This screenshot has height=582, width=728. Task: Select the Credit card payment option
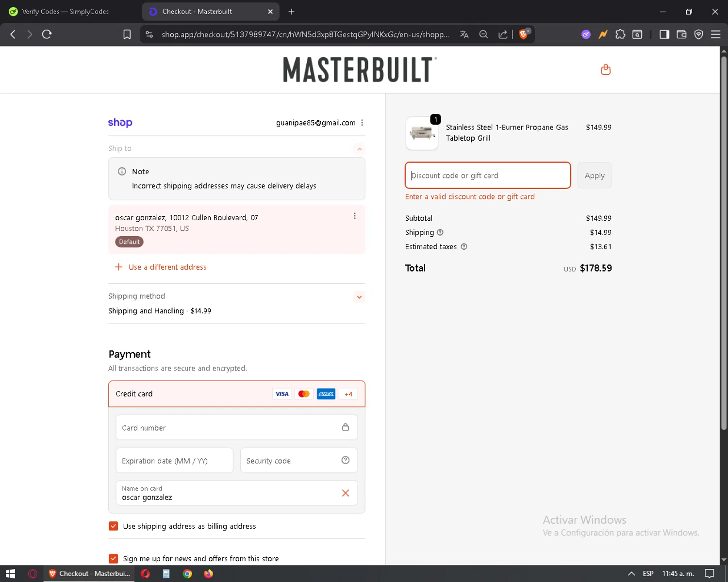[237, 394]
